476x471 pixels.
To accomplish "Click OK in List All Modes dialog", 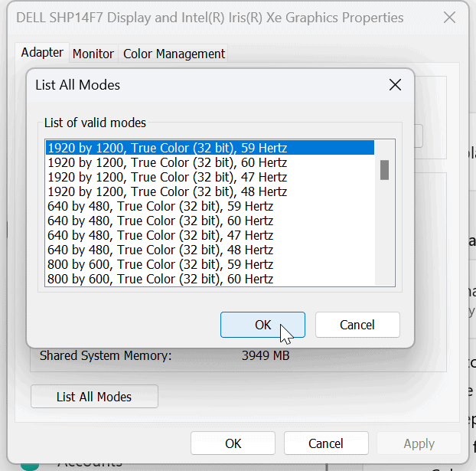I will (262, 325).
